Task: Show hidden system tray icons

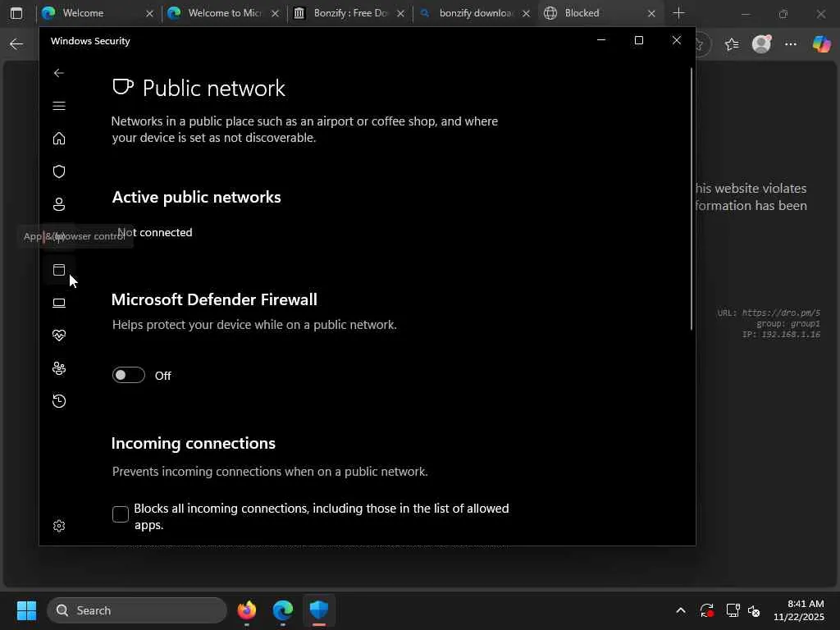Action: point(680,610)
